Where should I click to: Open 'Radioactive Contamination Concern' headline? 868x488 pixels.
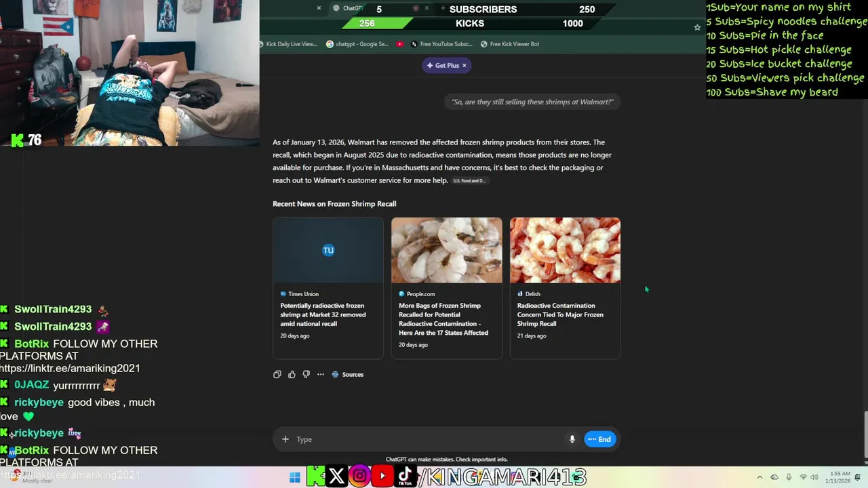click(560, 314)
